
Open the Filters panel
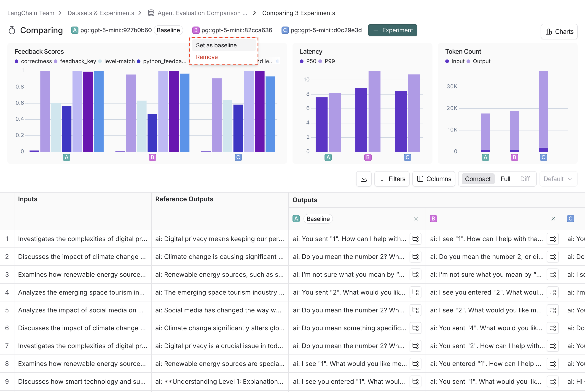point(392,179)
